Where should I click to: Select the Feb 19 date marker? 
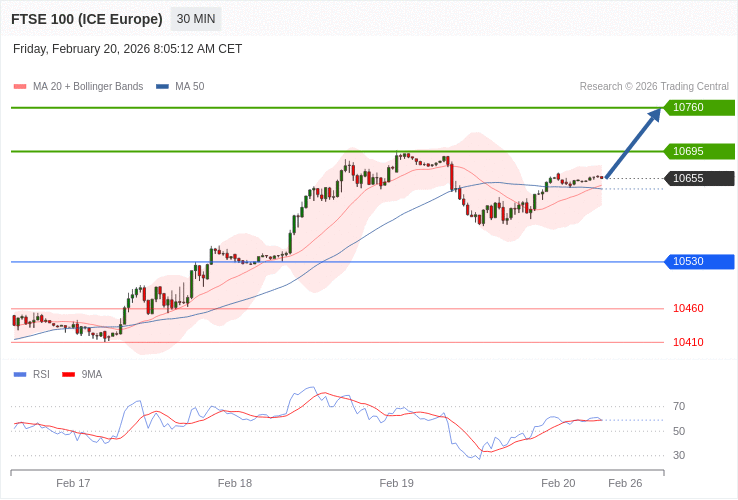[x=396, y=484]
